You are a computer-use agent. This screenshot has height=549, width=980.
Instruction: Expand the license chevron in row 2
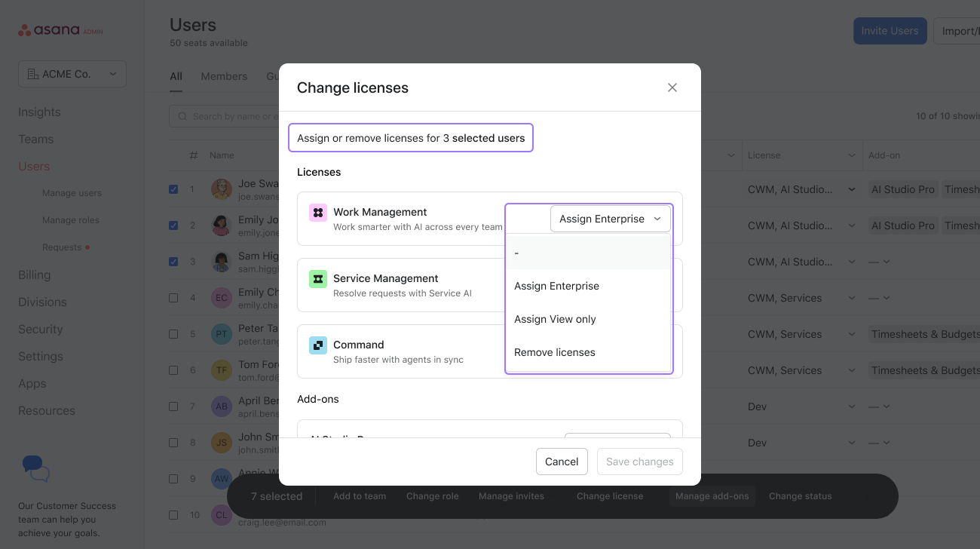pos(852,225)
